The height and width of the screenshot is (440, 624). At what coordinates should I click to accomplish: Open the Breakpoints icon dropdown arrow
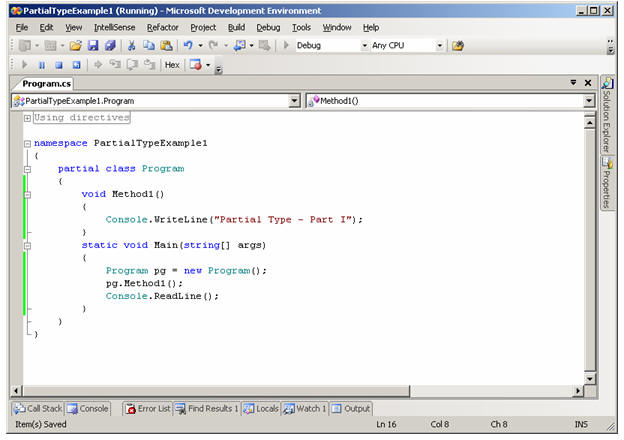click(208, 65)
